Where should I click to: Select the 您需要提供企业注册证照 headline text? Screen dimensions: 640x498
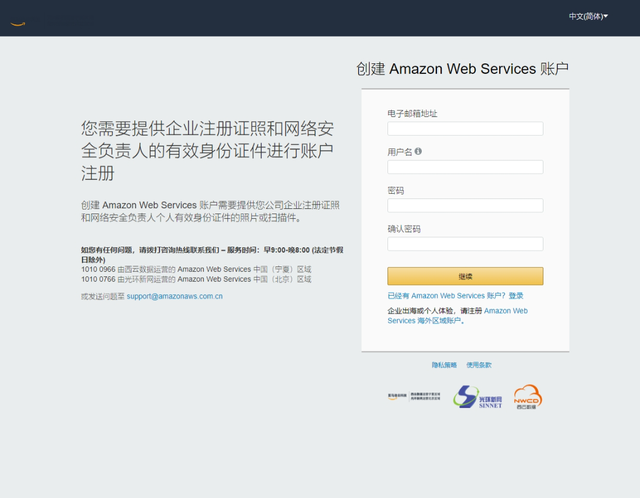coord(207,151)
